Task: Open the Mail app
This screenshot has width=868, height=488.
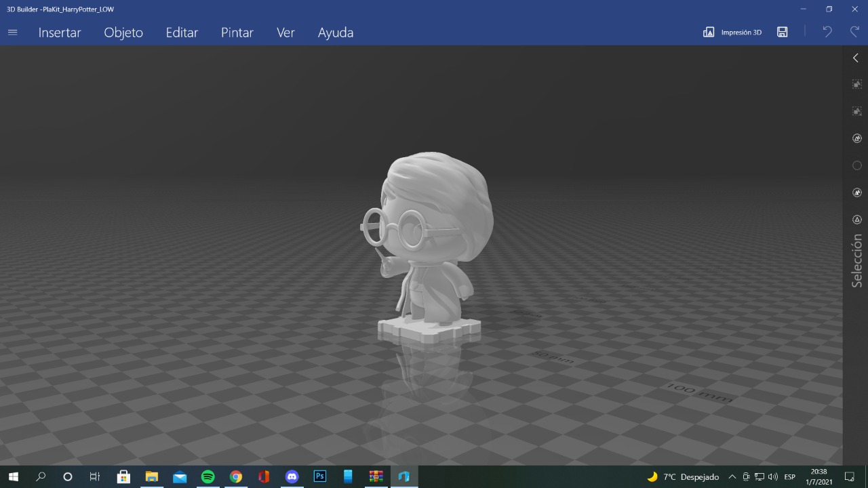Action: pos(180,476)
